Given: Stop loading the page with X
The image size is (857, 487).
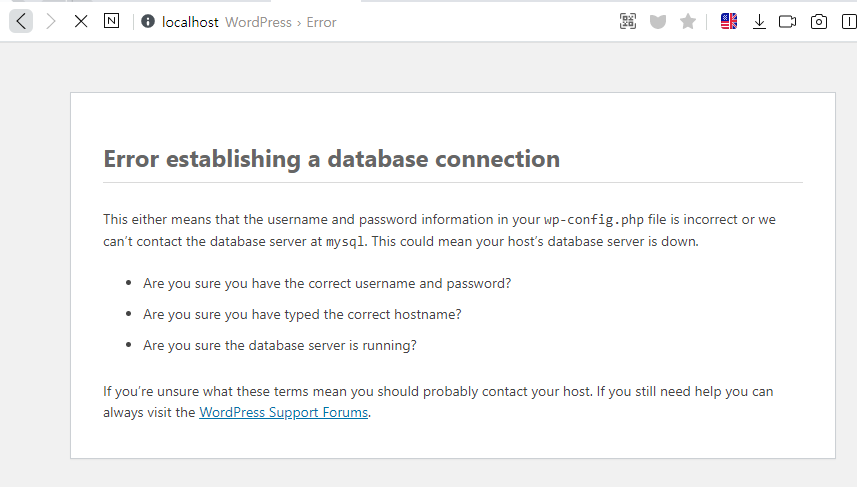Looking at the screenshot, I should click(81, 21).
